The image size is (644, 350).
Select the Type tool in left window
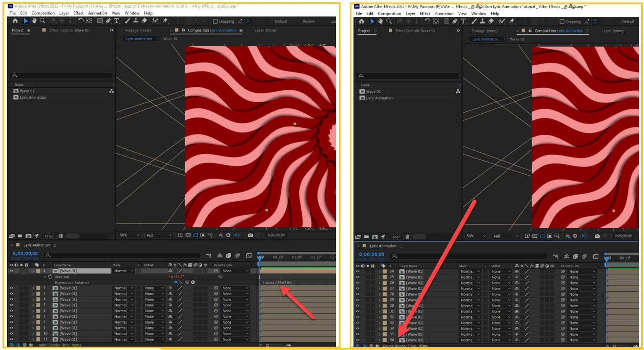(x=117, y=21)
